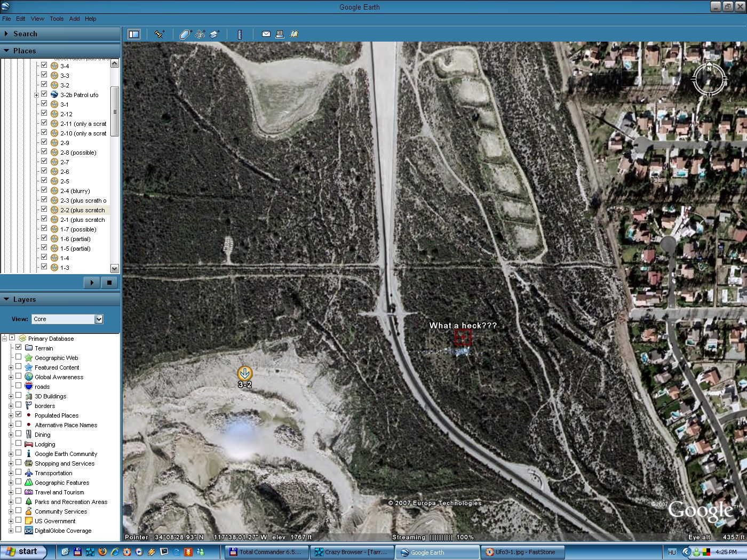The height and width of the screenshot is (560, 747).
Task: Expand the 3-2b Patrol ufo tree node
Action: (x=36, y=95)
